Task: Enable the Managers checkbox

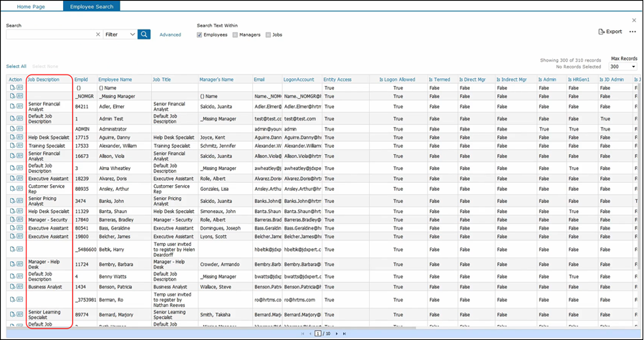Action: [x=235, y=34]
